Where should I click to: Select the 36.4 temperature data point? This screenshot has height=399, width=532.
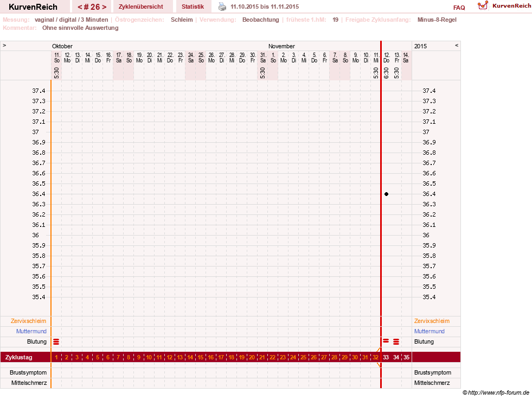(386, 194)
